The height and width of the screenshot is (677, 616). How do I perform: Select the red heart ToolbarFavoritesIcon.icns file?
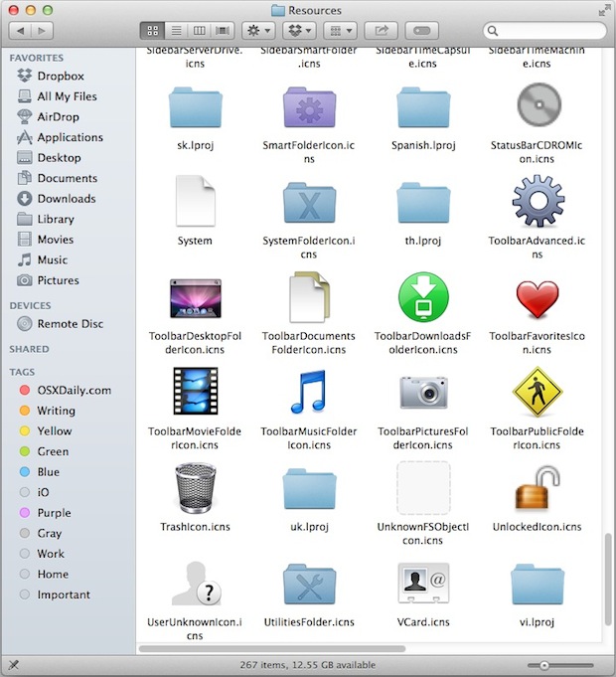(x=537, y=299)
